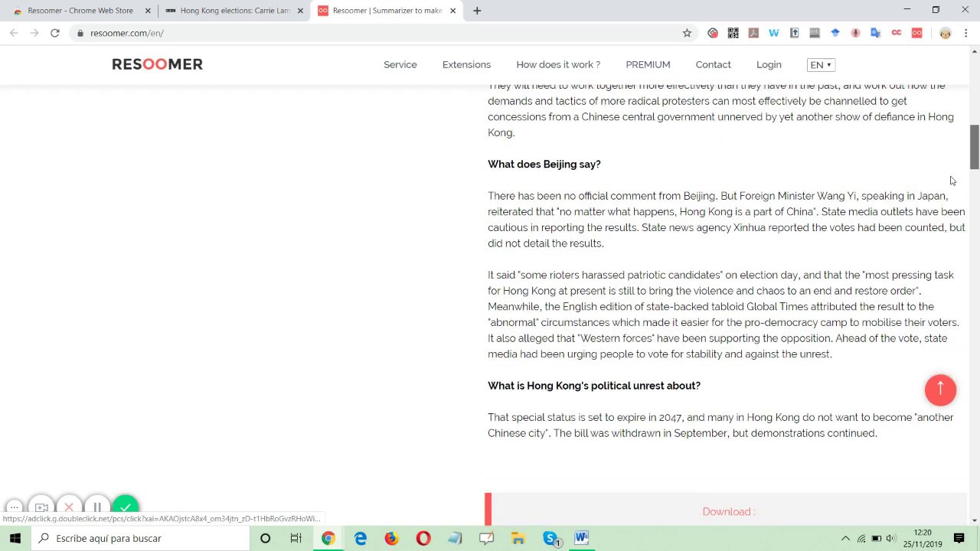Open volume control in system tray
The image size is (980, 551).
(x=891, y=538)
